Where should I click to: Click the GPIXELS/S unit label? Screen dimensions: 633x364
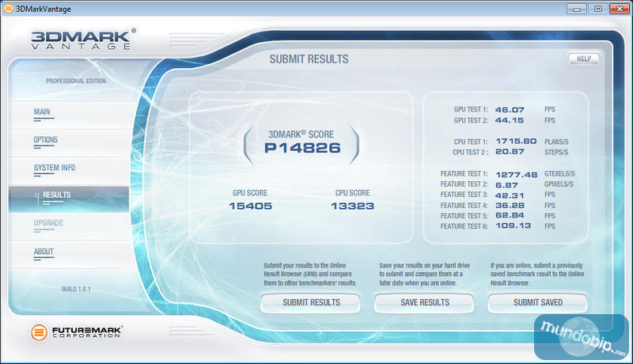tap(559, 184)
